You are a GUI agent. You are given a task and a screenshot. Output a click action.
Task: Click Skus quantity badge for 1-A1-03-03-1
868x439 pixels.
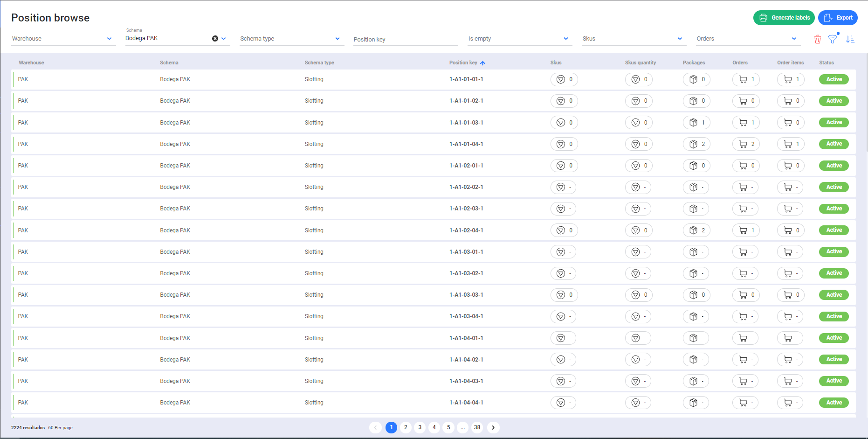(639, 295)
